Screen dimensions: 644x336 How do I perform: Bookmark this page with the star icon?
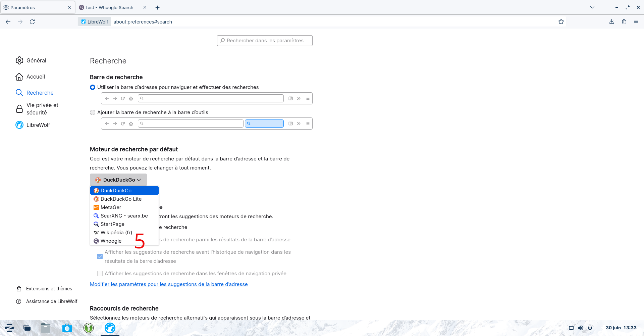pos(561,22)
